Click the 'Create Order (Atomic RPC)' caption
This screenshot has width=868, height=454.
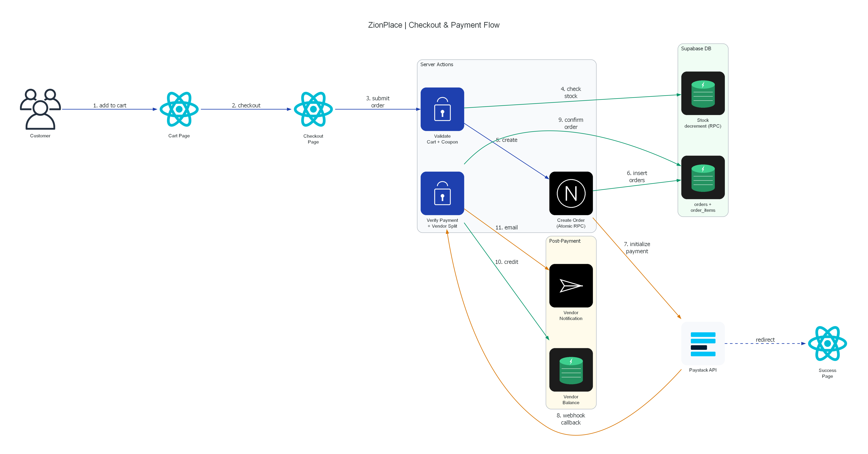(571, 223)
